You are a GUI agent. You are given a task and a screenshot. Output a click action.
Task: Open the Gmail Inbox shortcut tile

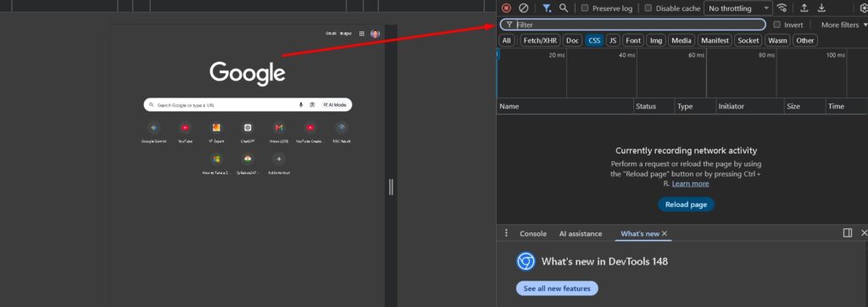(x=278, y=131)
